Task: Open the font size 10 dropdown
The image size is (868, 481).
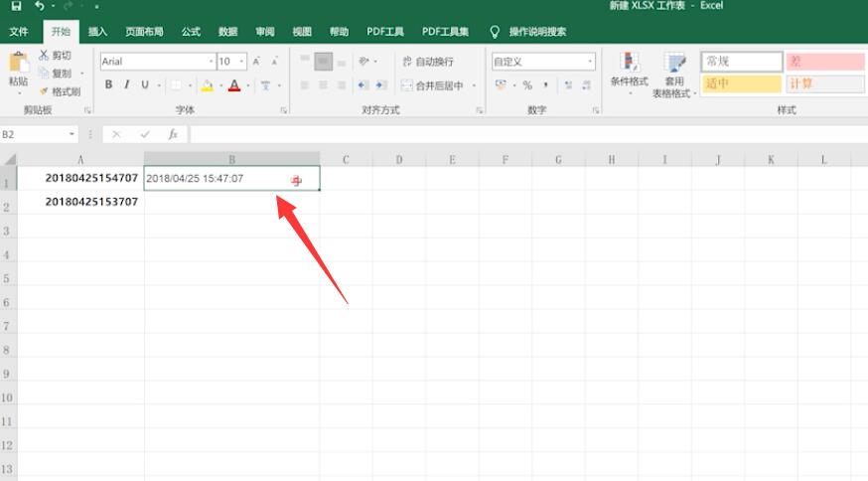Action: [x=242, y=62]
